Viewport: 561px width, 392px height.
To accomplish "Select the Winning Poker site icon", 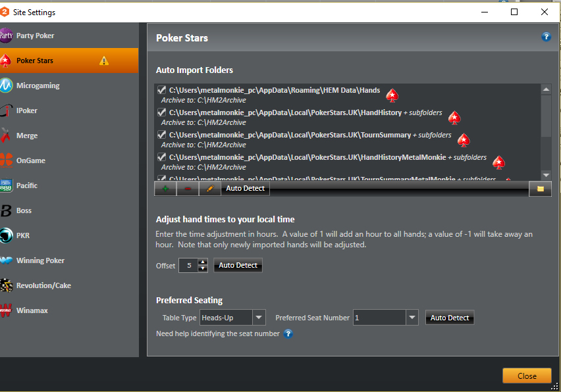I will (6, 260).
